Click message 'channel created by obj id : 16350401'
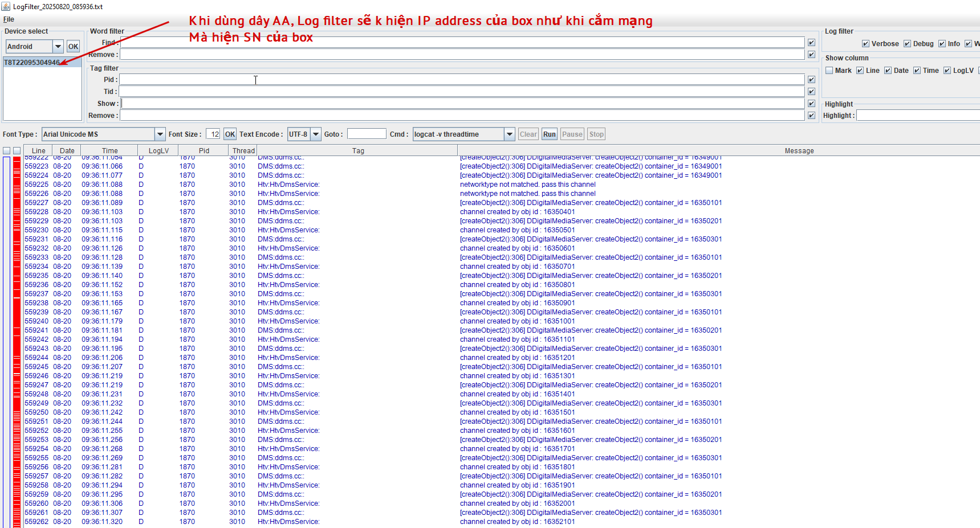 (x=517, y=212)
